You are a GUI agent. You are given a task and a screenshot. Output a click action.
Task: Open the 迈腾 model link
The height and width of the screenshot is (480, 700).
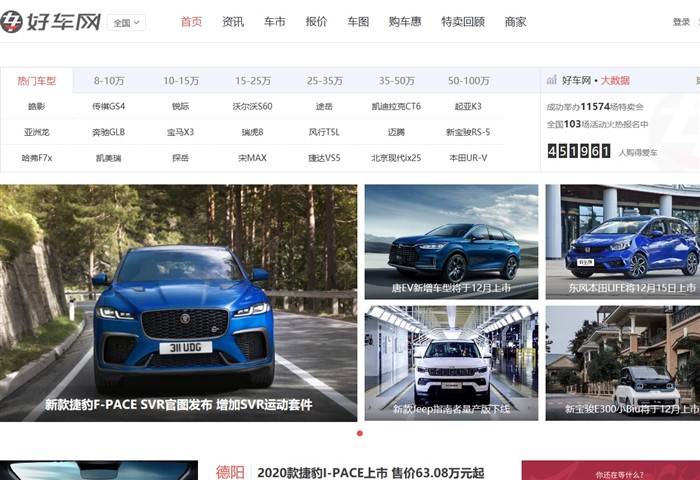(396, 132)
